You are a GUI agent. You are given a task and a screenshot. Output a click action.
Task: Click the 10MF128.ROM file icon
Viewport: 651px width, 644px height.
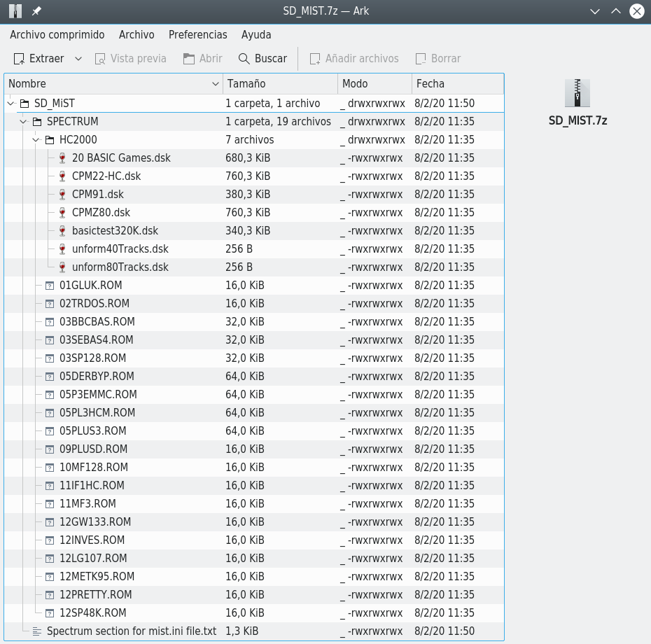click(50, 468)
